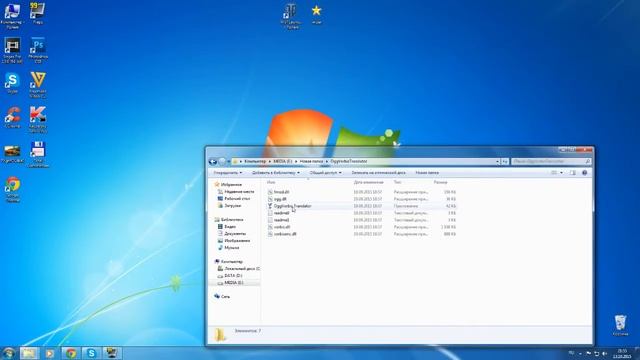Click the Новая папка toolbar button
Screen dimensions: 640x360
pos(427,173)
